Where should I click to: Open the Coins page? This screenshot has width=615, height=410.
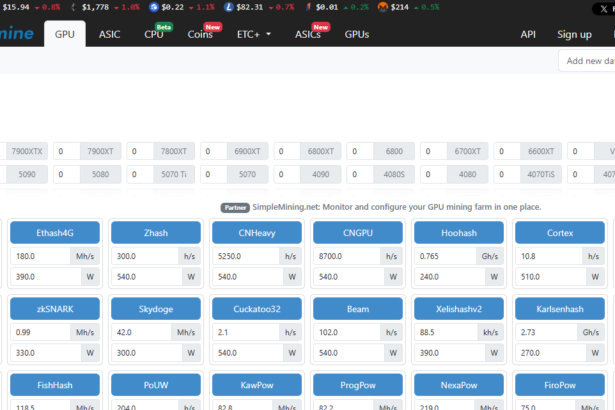pos(200,34)
